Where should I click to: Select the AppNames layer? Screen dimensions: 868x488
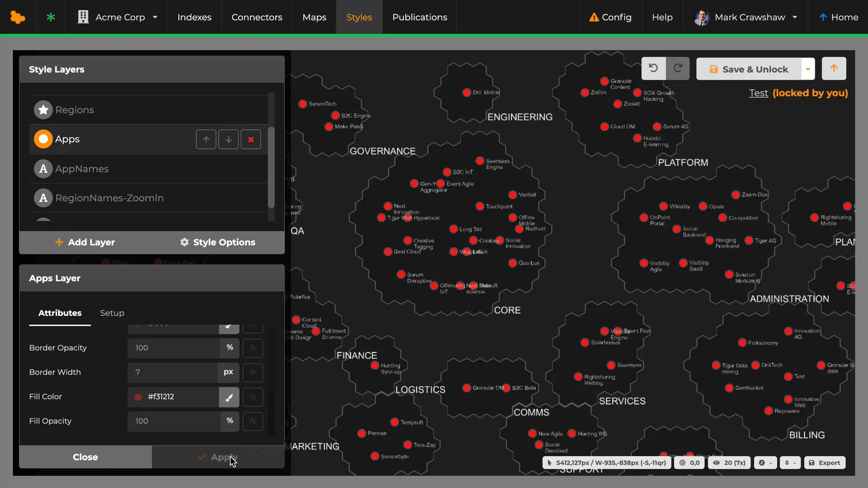point(148,169)
